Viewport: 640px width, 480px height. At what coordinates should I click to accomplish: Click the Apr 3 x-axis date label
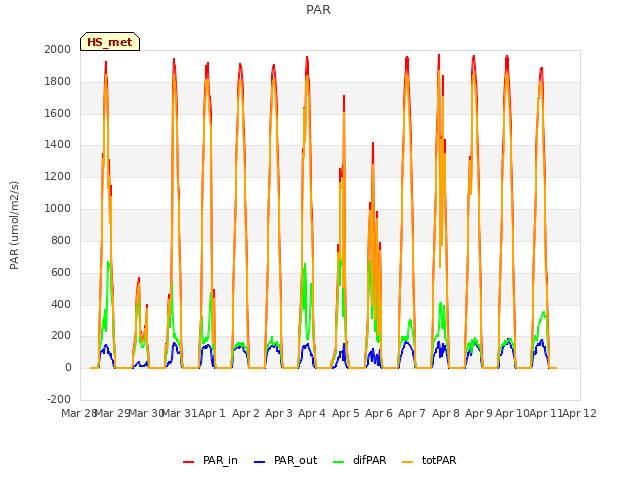click(279, 413)
